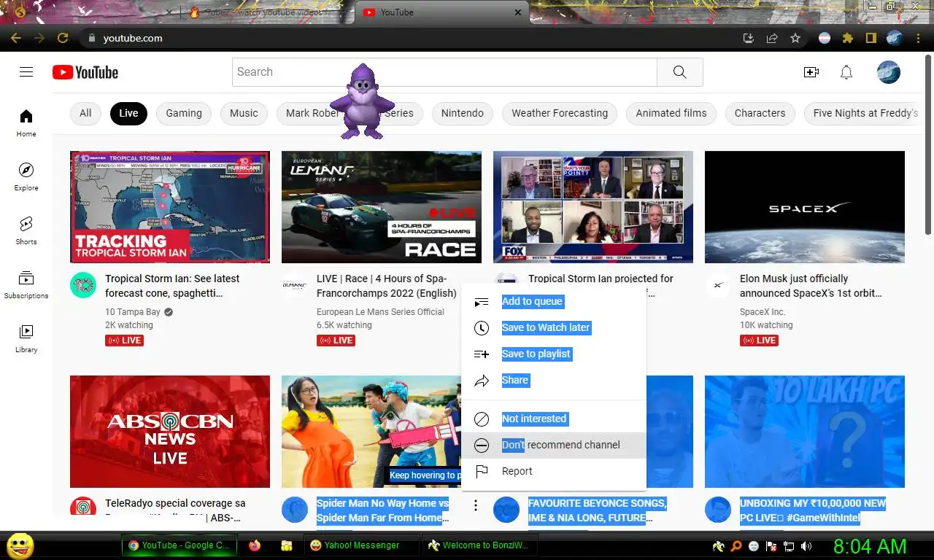Switch to Yahoo! Messenger taskbar button
This screenshot has height=560, width=934.
pyautogui.click(x=361, y=545)
